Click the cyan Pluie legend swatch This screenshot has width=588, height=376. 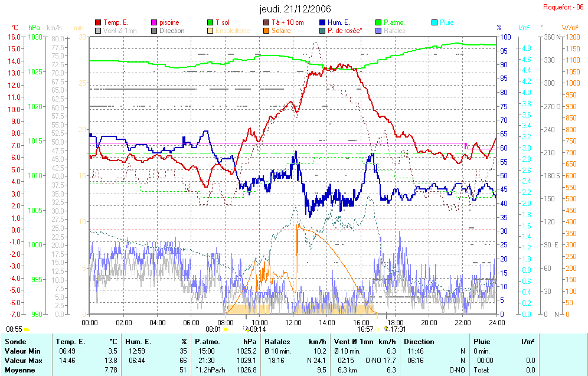point(435,22)
